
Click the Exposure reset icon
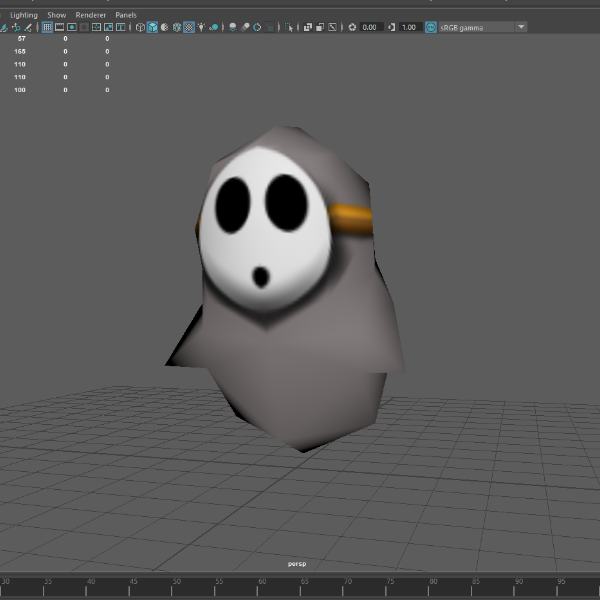(x=352, y=27)
